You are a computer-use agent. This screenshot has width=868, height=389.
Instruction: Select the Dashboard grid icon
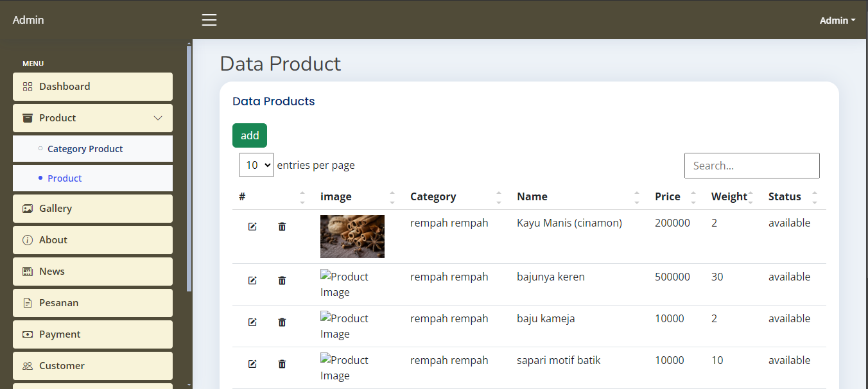(x=27, y=86)
